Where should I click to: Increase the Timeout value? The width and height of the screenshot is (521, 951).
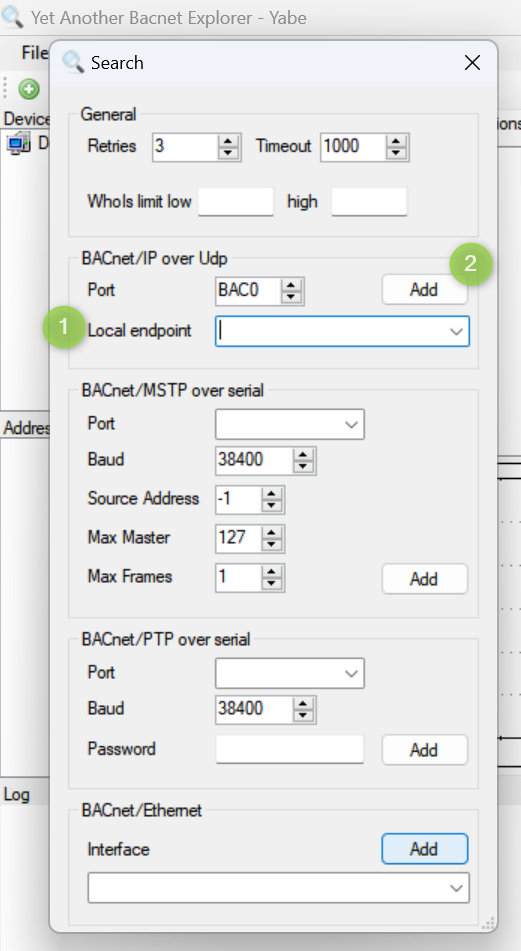[396, 141]
